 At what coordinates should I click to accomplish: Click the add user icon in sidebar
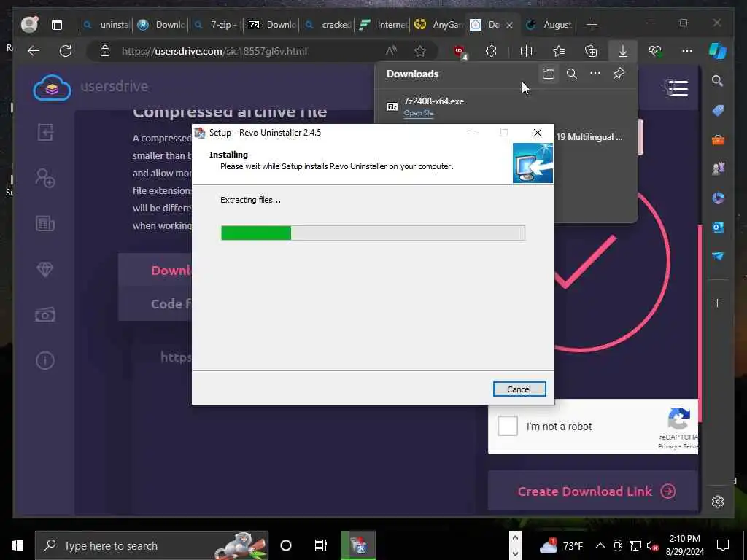tap(45, 178)
